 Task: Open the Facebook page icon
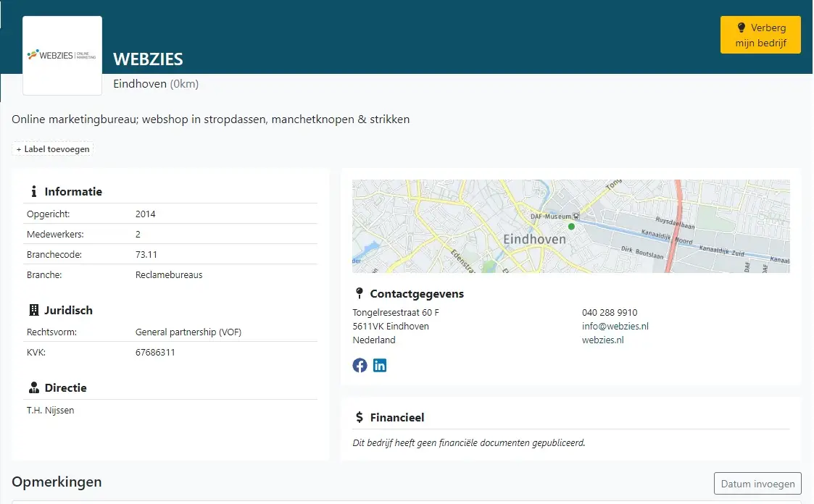360,366
